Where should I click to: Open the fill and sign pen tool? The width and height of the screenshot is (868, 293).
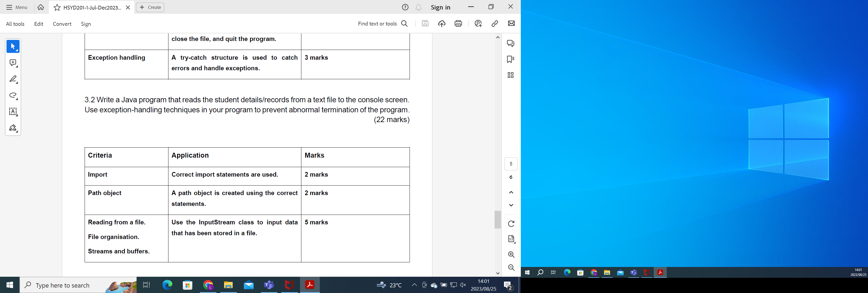[x=13, y=128]
